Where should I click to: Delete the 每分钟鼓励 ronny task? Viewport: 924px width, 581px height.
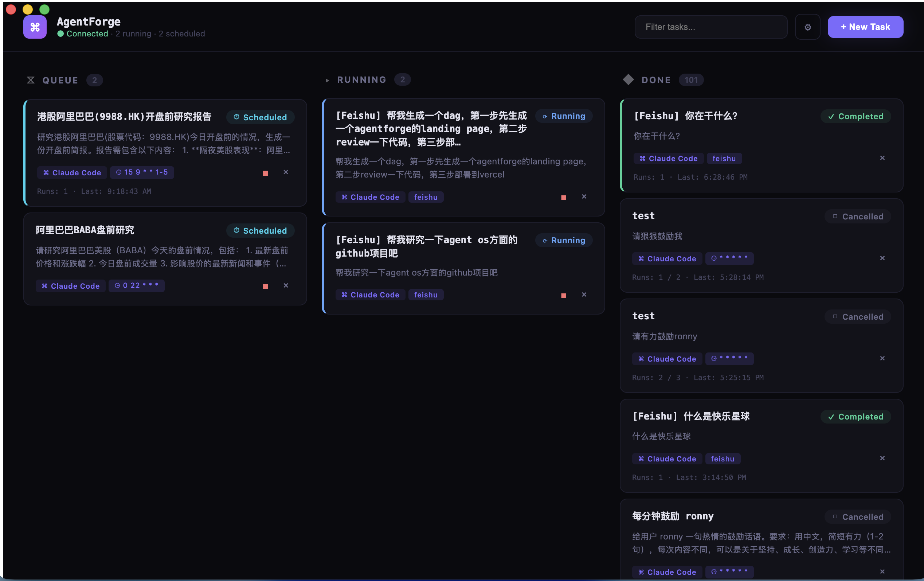882,572
